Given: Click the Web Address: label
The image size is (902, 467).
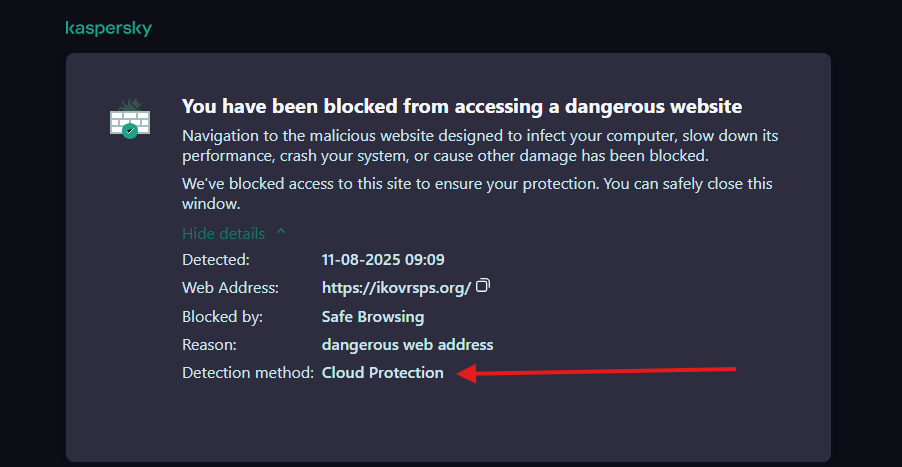Looking at the screenshot, I should click(x=231, y=288).
